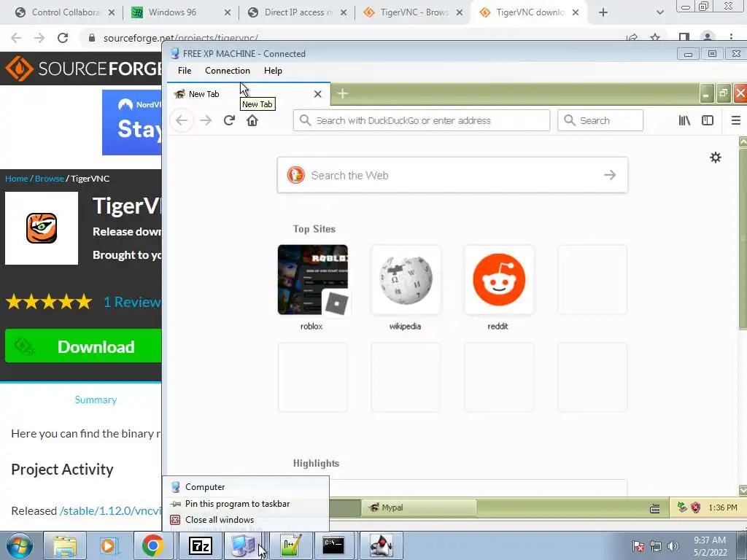This screenshot has height=560, width=747.
Task: Open Windows Start menu
Action: tap(19, 545)
